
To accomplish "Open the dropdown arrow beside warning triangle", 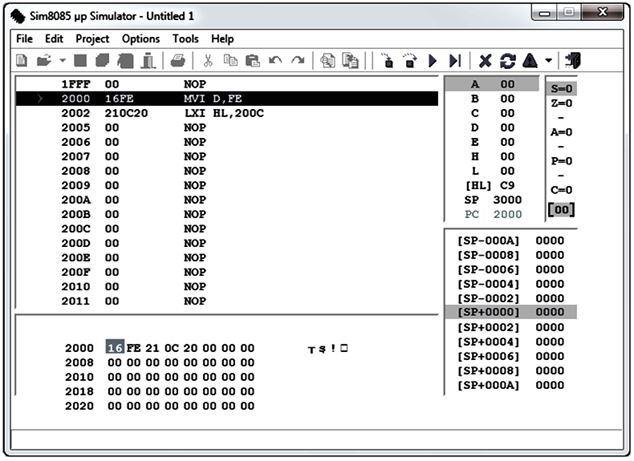I will (548, 61).
